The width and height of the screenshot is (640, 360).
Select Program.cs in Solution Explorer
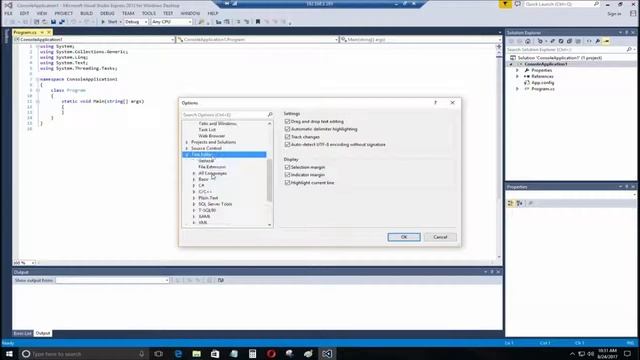coord(542,89)
